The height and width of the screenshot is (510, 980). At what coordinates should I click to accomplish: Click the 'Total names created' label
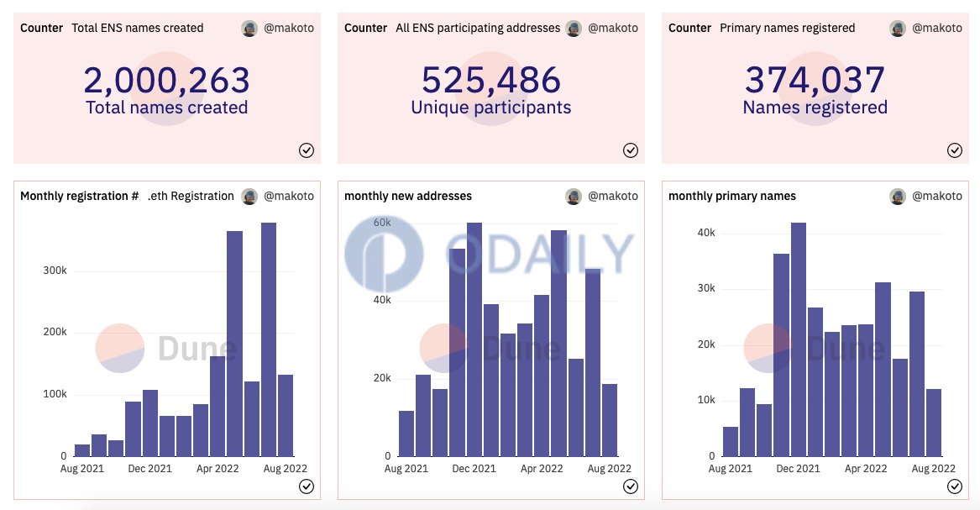coord(167,108)
